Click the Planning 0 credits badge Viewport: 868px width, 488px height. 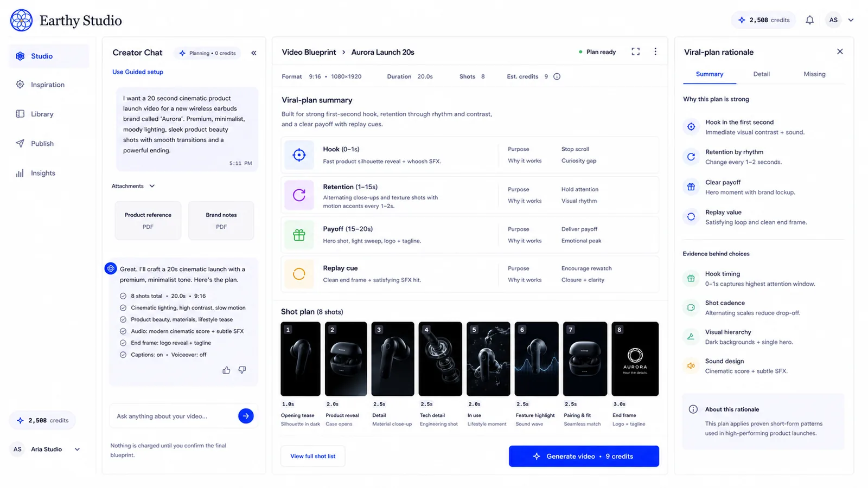pos(208,53)
